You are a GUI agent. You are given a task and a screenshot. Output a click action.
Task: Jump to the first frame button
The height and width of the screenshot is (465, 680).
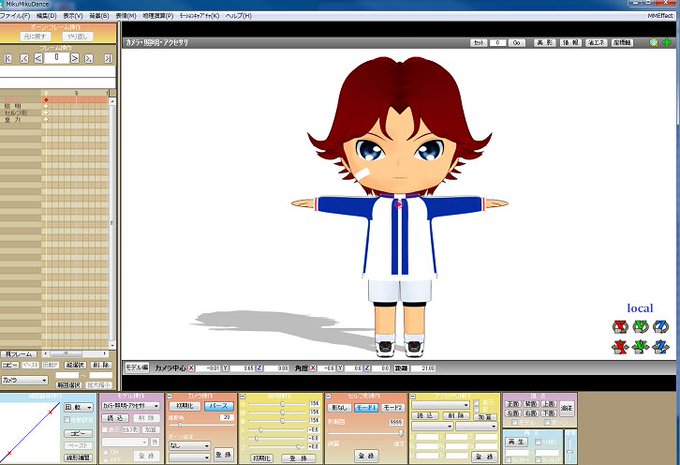[8, 58]
